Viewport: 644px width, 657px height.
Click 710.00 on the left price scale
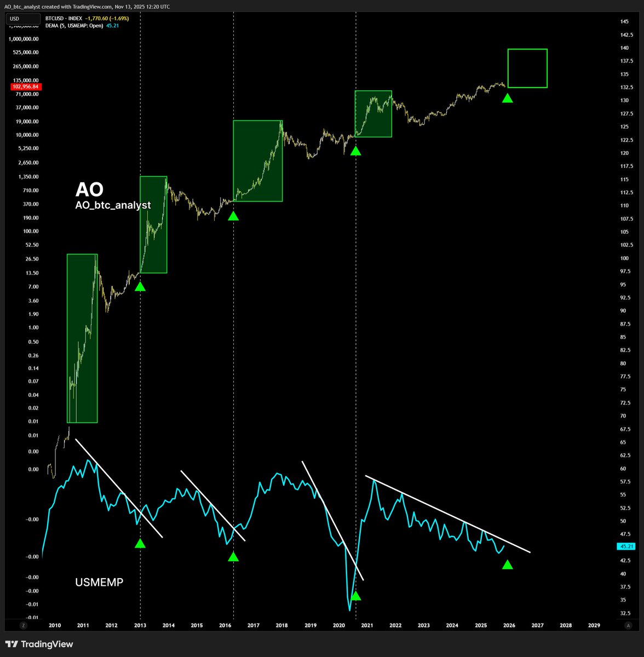point(31,191)
